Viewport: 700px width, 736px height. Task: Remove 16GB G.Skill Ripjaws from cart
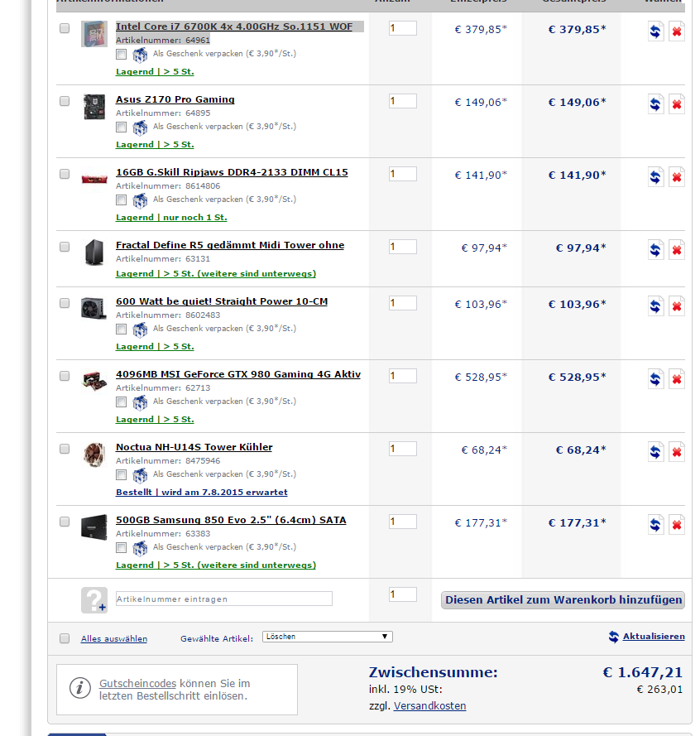coord(677,177)
